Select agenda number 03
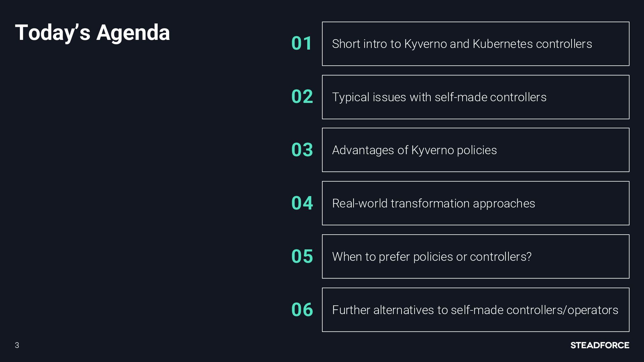 coord(302,150)
